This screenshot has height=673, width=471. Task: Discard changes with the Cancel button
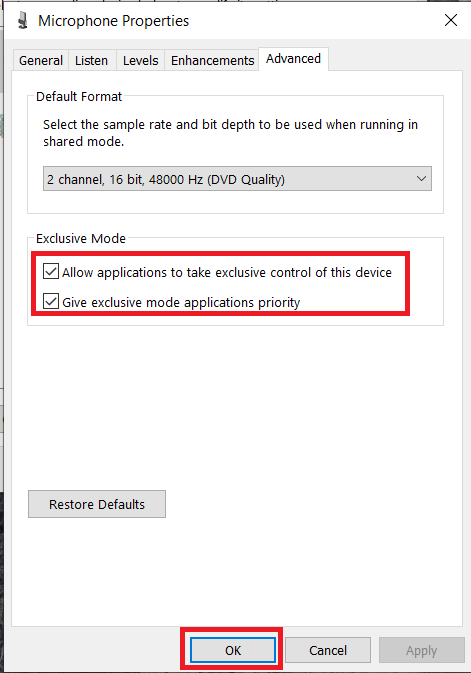[x=328, y=650]
